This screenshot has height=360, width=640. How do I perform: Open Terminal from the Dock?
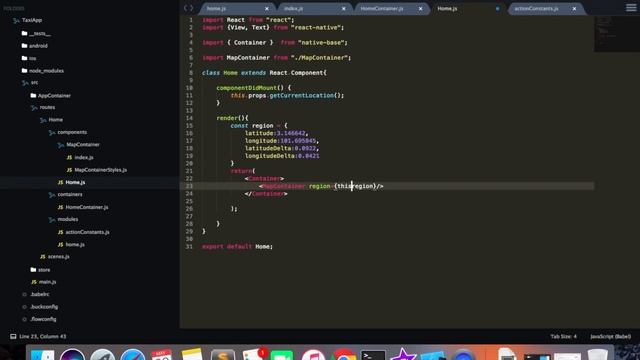373,355
